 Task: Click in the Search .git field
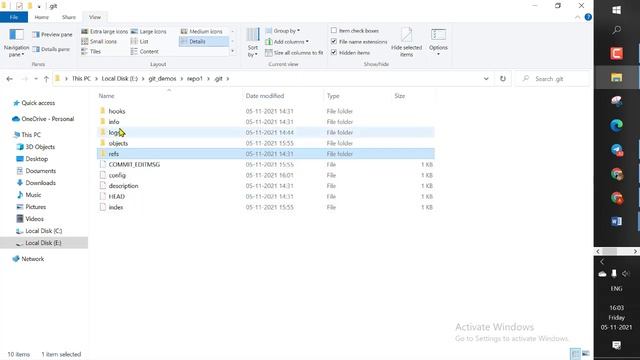click(x=553, y=79)
